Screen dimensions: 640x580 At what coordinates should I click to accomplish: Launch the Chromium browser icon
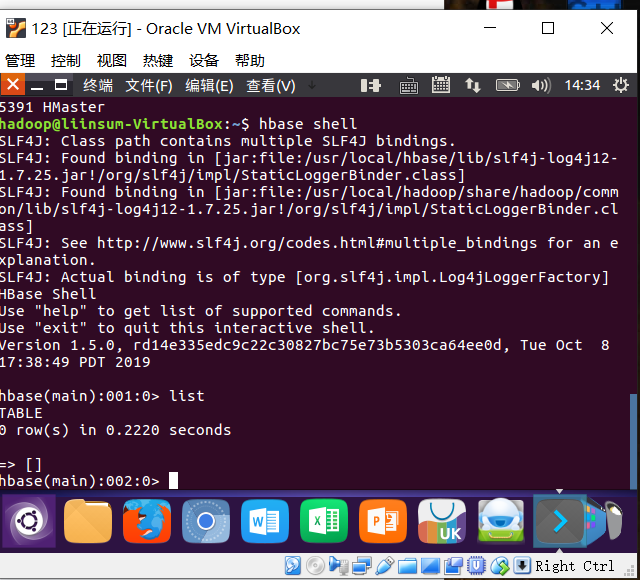[206, 521]
